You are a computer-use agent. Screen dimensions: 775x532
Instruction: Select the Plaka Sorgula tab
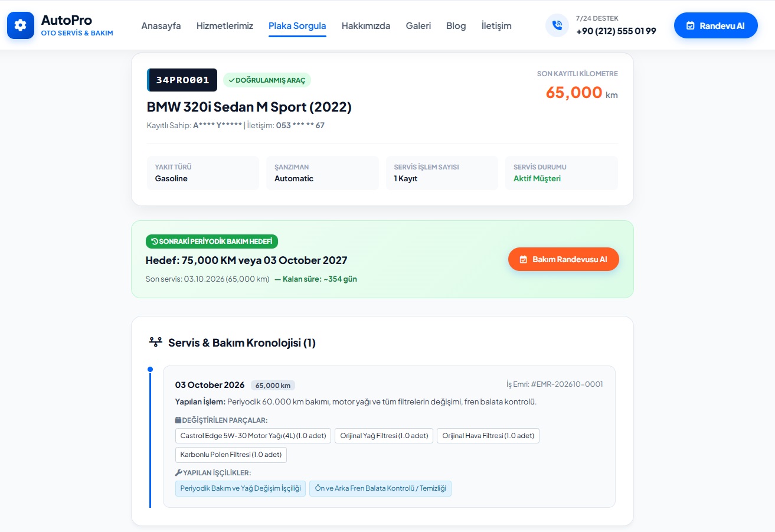point(297,25)
